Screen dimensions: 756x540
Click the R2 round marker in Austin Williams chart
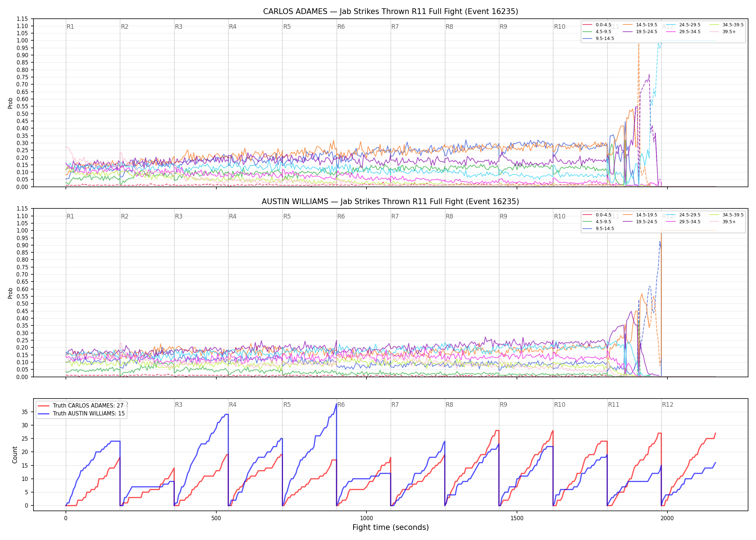tap(125, 216)
